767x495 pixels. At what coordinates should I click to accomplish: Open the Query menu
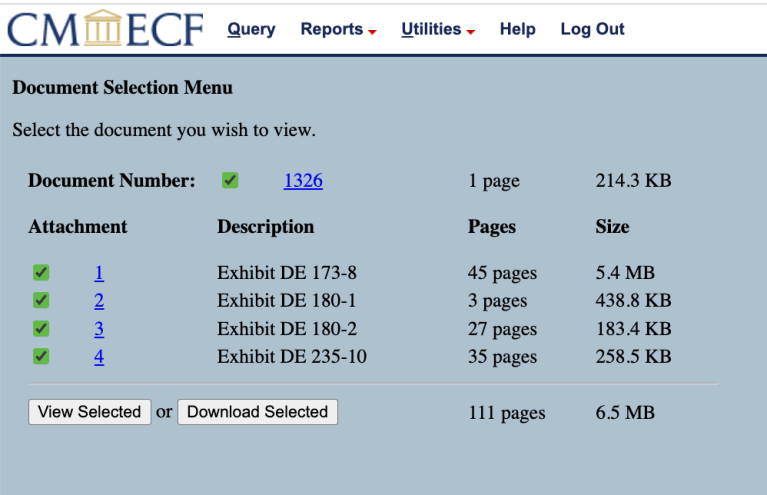pyautogui.click(x=251, y=29)
